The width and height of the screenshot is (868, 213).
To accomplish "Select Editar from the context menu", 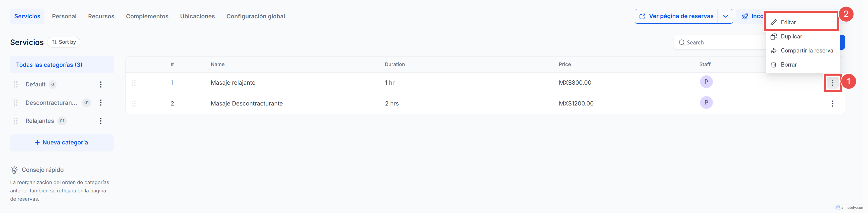I will pyautogui.click(x=788, y=22).
